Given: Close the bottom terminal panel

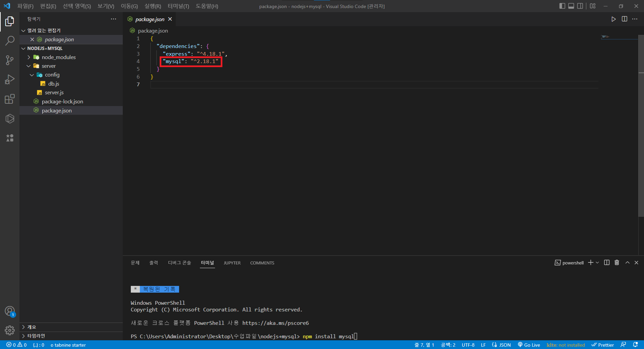Looking at the screenshot, I should click(x=636, y=262).
